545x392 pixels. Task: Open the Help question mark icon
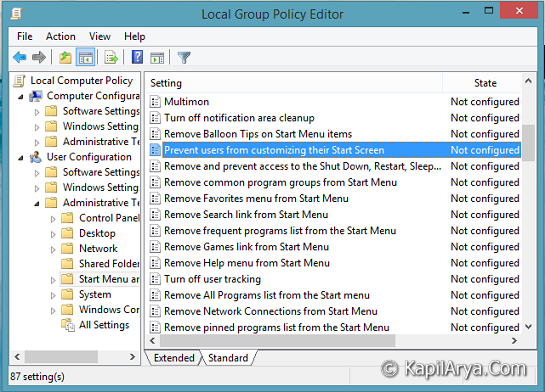click(x=137, y=57)
